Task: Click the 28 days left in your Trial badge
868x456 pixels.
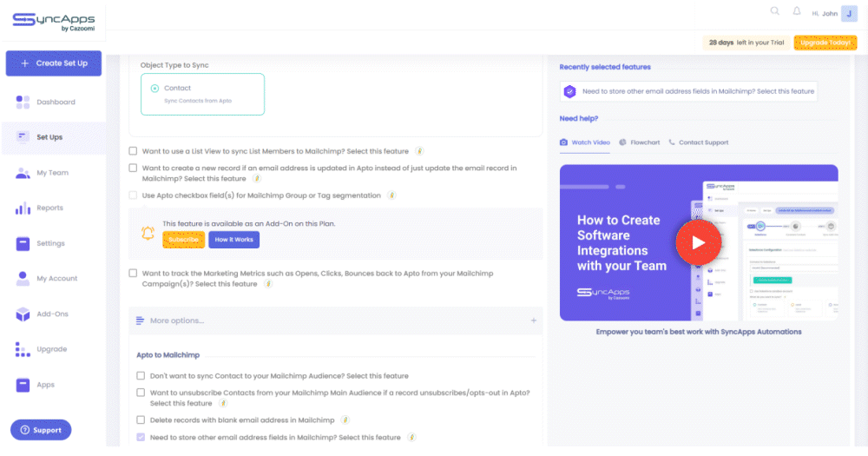Action: click(x=746, y=43)
